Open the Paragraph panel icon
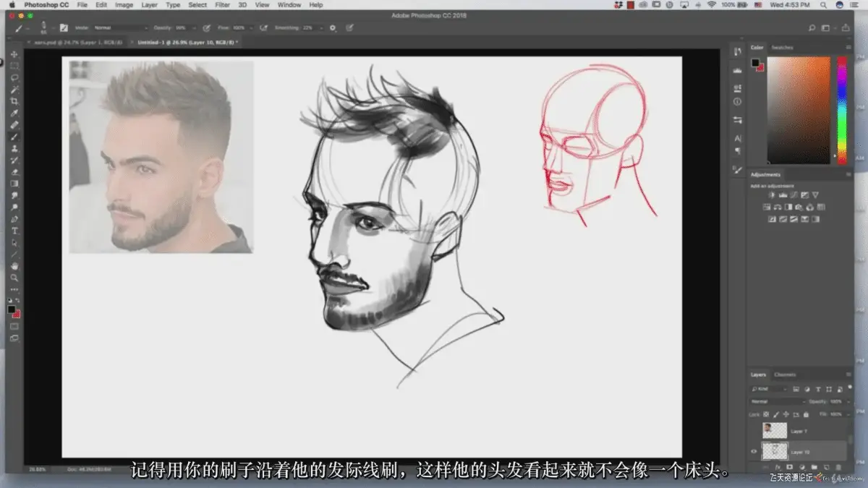The image size is (868, 488). tap(737, 151)
